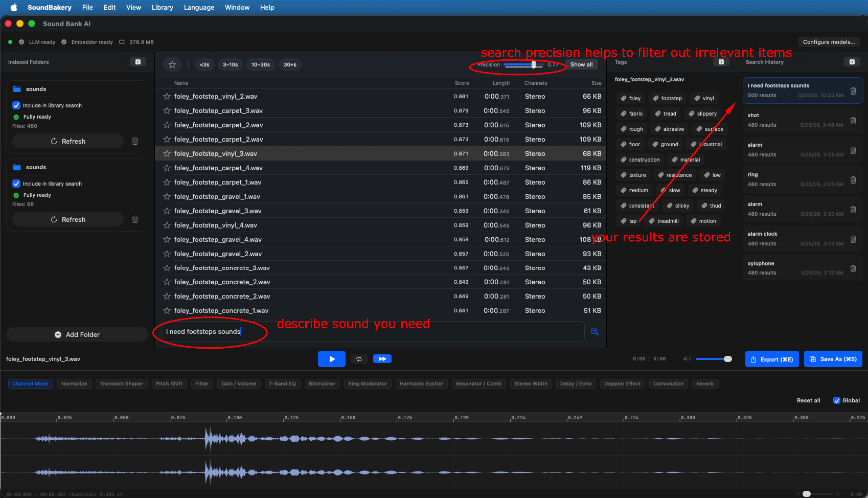Screen dimensions: 868x498
Task: Toggle favorites filter star button
Action: (172, 64)
